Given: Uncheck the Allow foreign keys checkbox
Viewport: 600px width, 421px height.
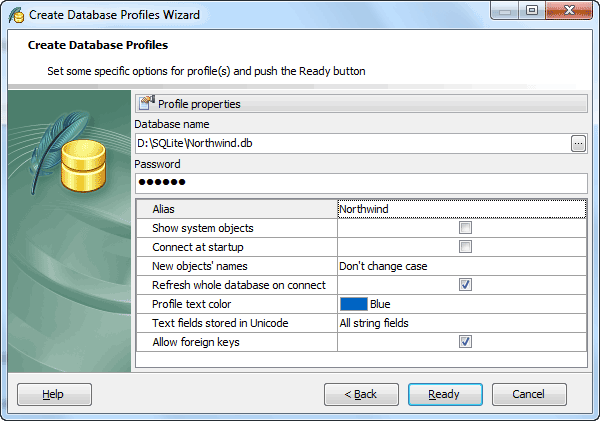Looking at the screenshot, I should click(465, 342).
